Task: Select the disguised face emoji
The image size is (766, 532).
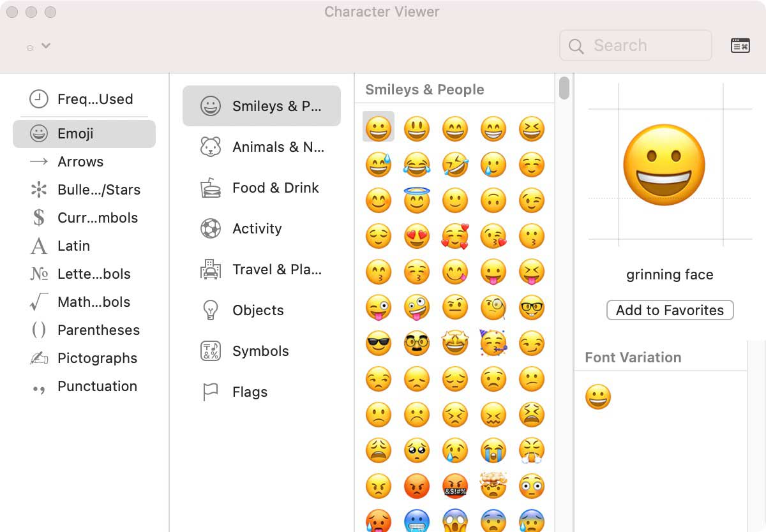Action: pyautogui.click(x=417, y=344)
